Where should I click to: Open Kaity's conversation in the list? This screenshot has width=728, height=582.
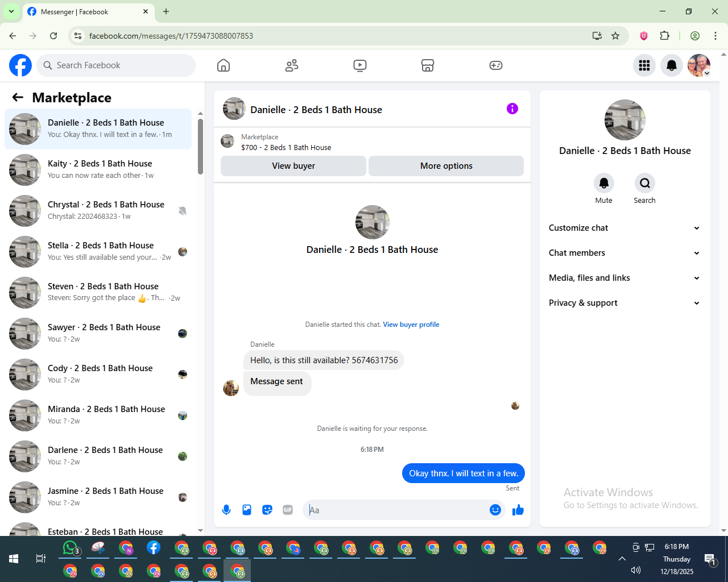tap(98, 170)
